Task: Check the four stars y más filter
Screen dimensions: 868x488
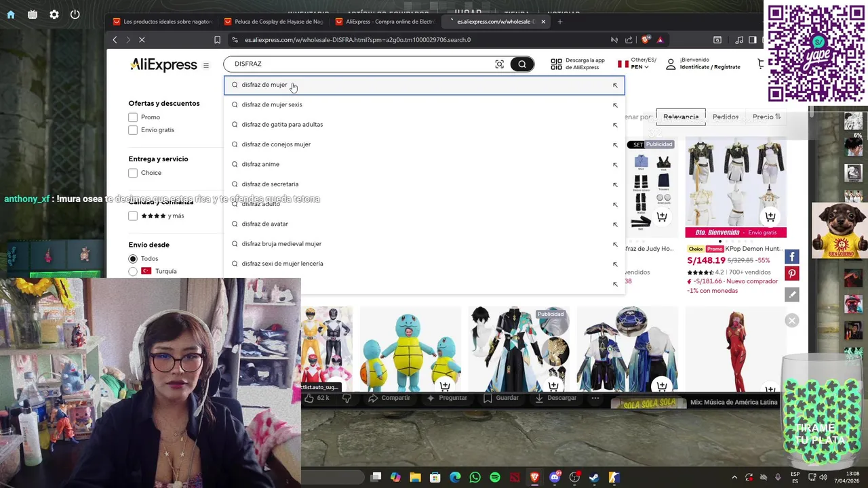Action: 133,216
